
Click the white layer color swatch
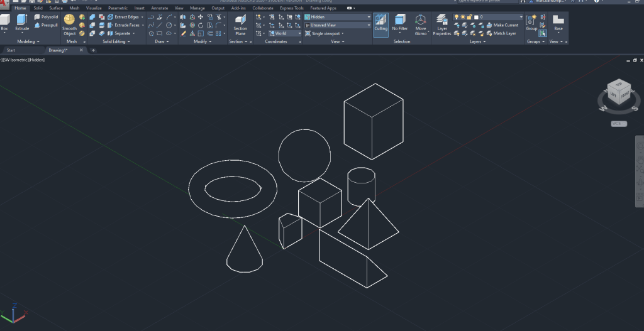[x=476, y=17]
